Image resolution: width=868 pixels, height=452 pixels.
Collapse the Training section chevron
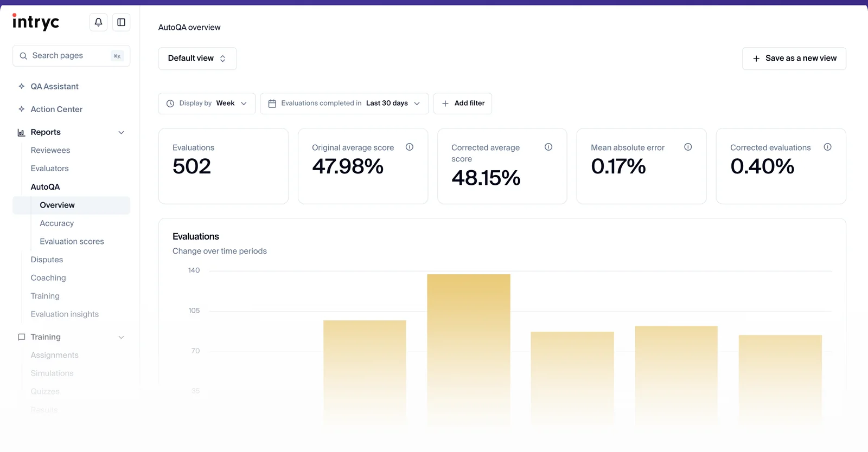(x=122, y=337)
